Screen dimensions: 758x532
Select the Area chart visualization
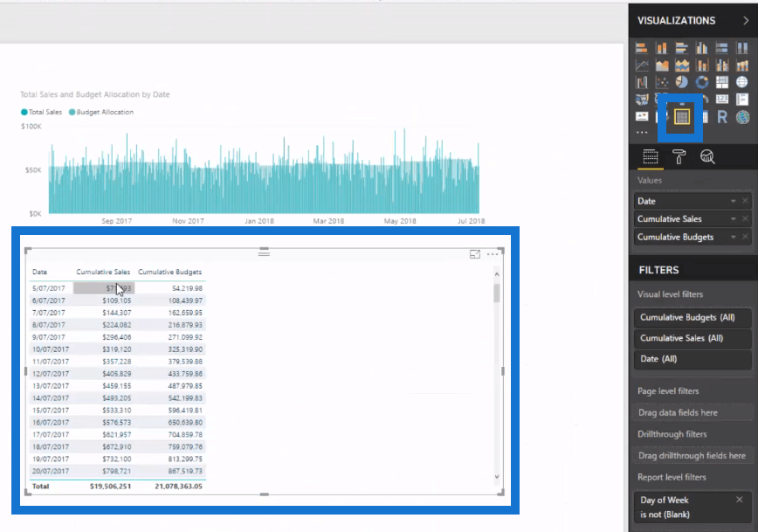(662, 65)
